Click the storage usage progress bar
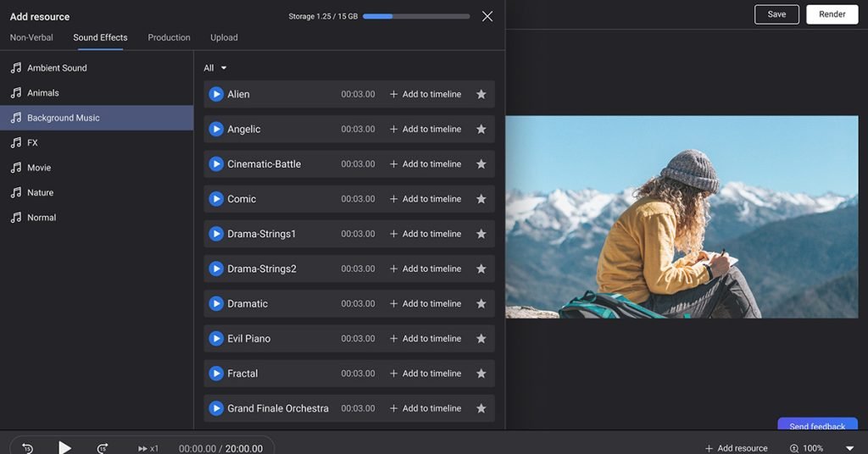The height and width of the screenshot is (454, 868). (x=415, y=16)
